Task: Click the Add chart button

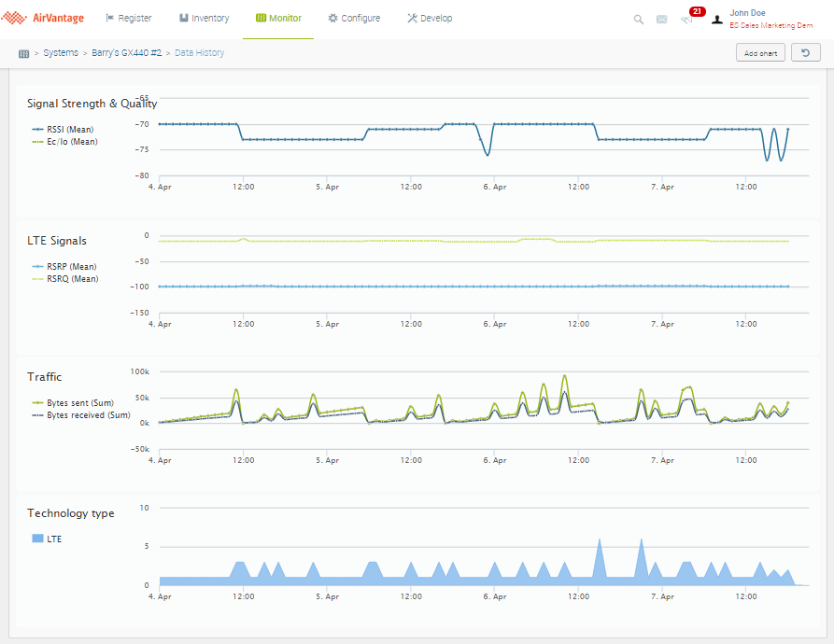Action: tap(760, 53)
